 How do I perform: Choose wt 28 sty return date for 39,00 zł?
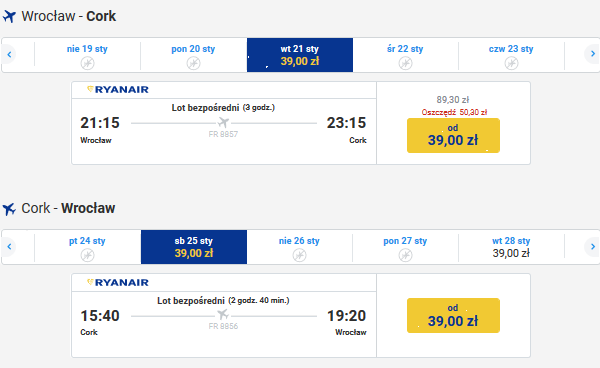[x=511, y=247]
